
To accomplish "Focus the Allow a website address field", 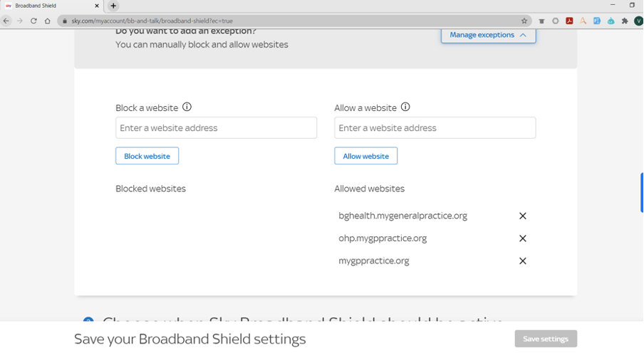I will (x=435, y=127).
